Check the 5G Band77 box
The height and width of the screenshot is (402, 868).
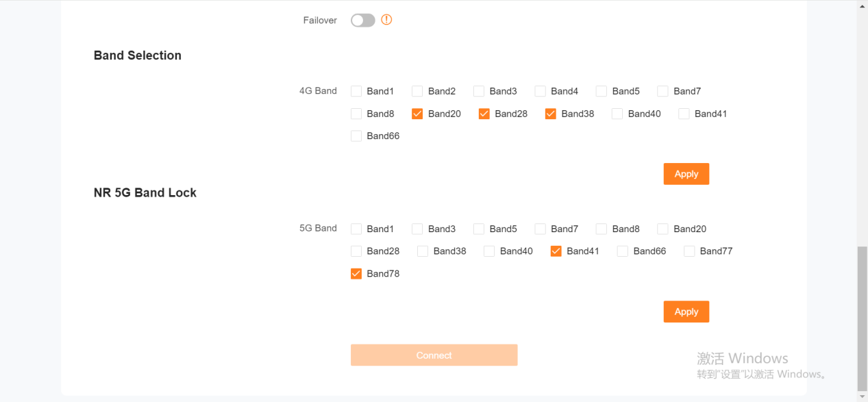coord(689,251)
